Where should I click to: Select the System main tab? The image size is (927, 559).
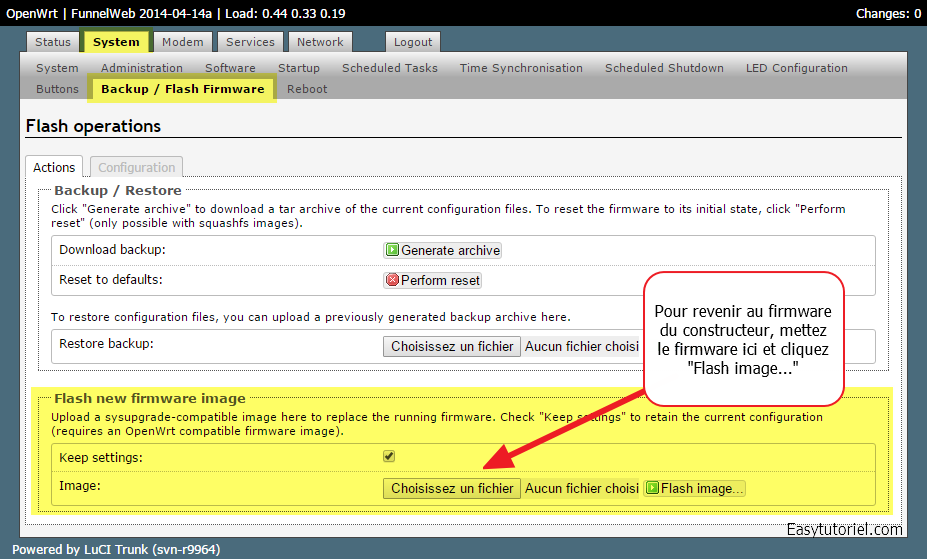click(x=116, y=42)
